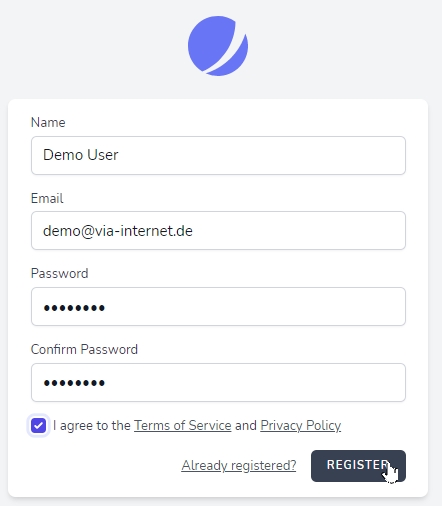Click the Email field label

[47, 198]
